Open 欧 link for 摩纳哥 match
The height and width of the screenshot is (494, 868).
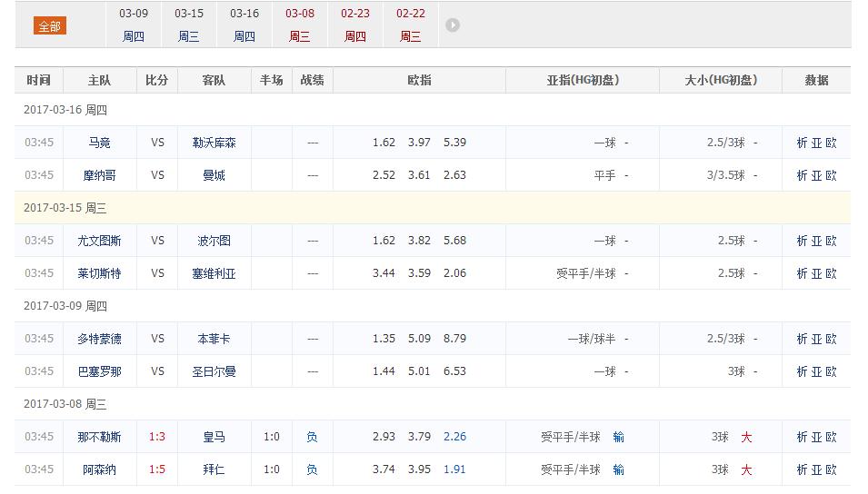(831, 175)
